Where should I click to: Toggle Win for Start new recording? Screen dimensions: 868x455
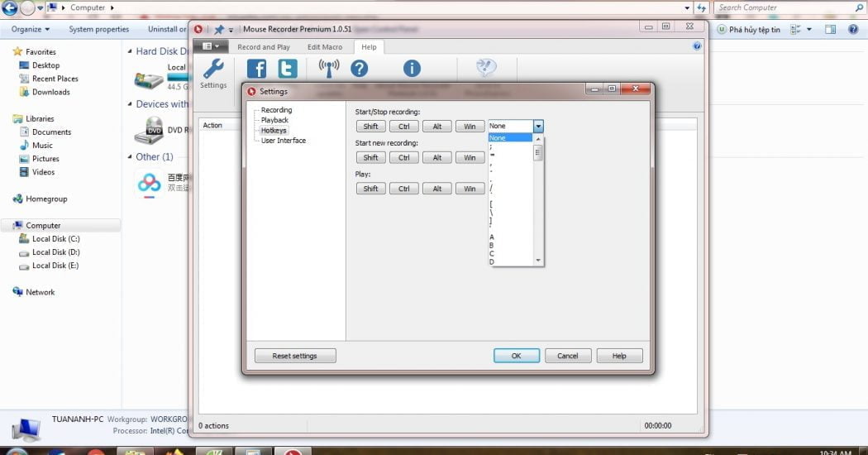pyautogui.click(x=470, y=157)
